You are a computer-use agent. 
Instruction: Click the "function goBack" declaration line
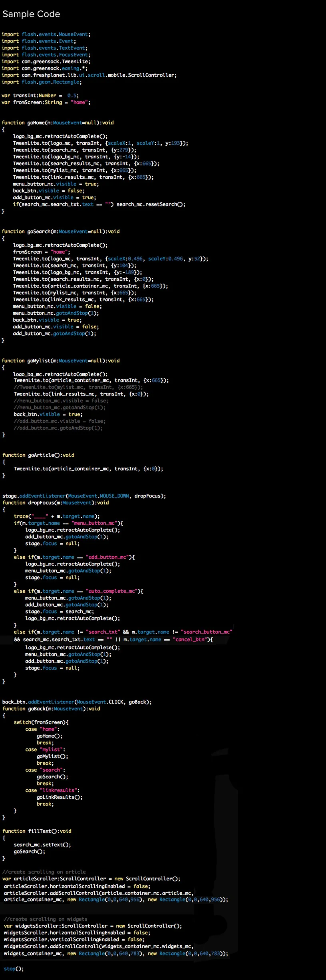point(51,709)
